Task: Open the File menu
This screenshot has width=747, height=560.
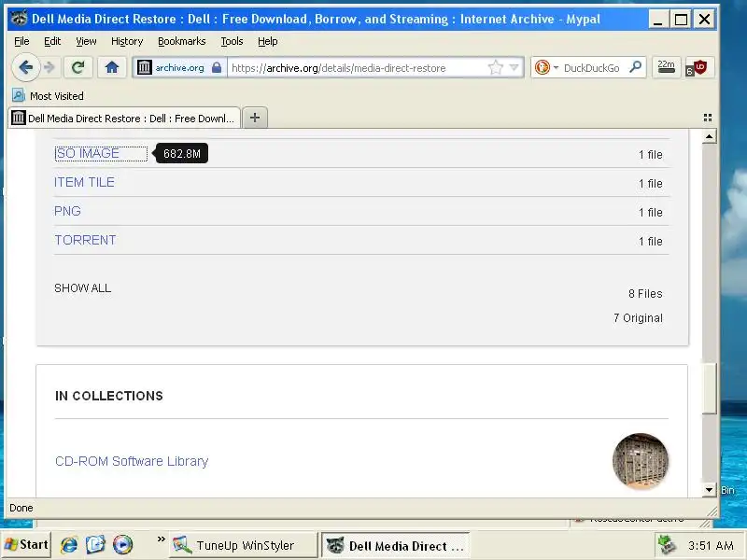Action: 21,41
